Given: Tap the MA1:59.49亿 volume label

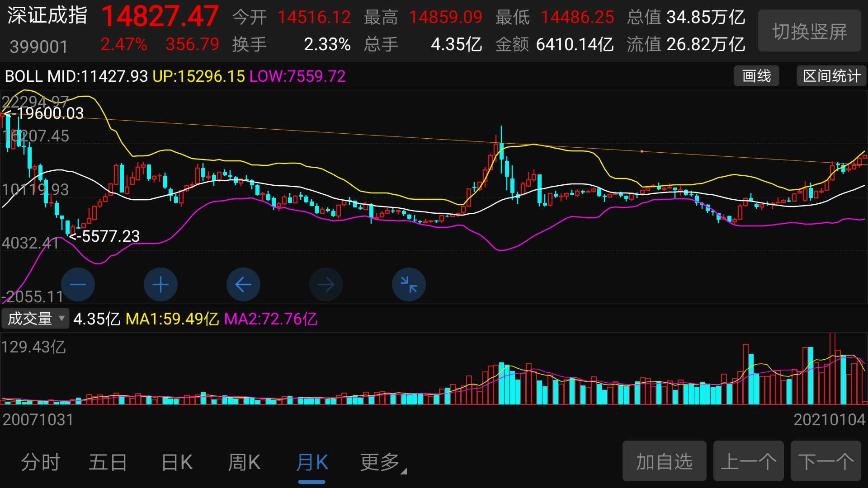Looking at the screenshot, I should click(x=172, y=319).
